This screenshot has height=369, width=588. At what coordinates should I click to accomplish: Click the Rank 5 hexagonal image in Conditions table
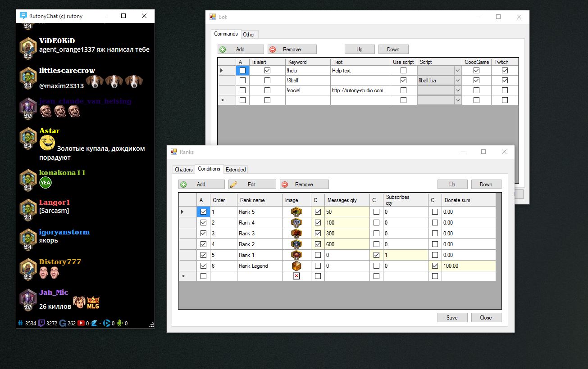tap(296, 211)
